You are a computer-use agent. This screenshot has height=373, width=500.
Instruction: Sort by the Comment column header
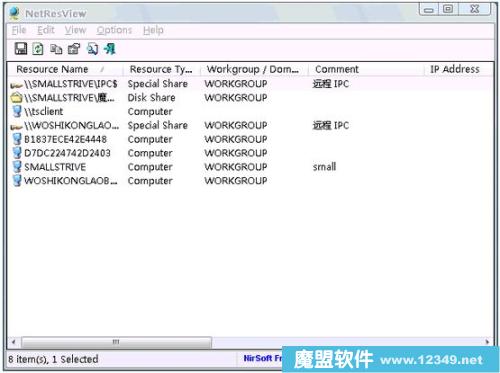(x=366, y=69)
